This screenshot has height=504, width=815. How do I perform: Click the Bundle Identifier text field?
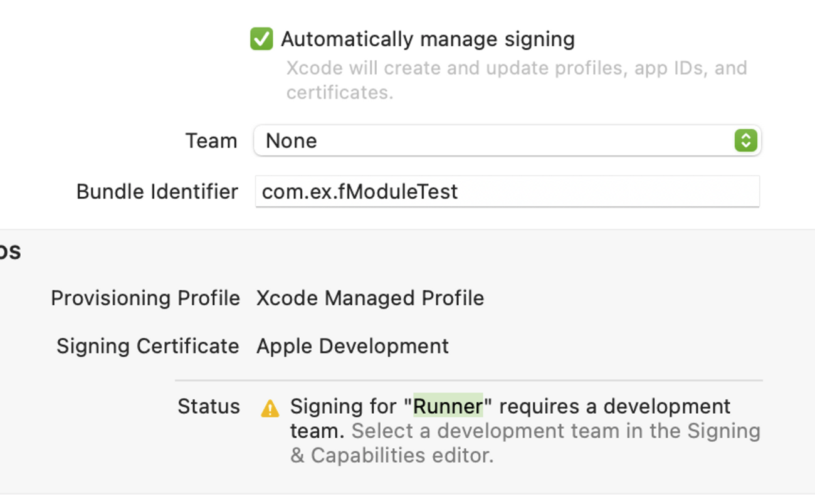(507, 191)
